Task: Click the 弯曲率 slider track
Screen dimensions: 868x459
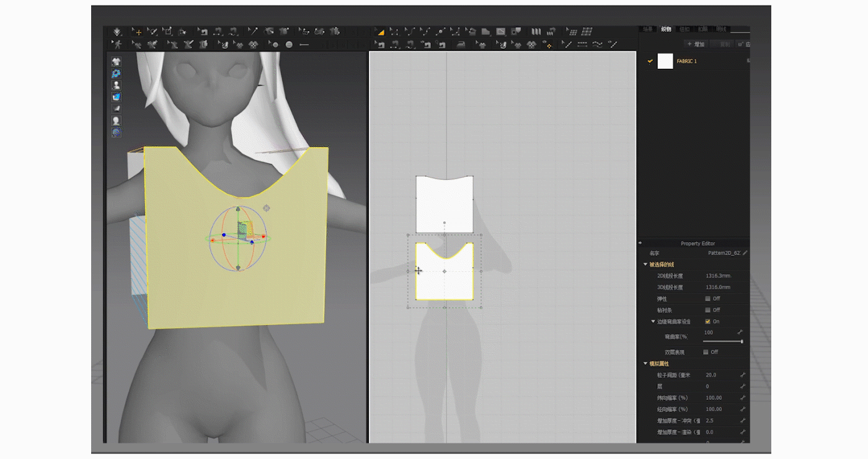Action: 722,341
